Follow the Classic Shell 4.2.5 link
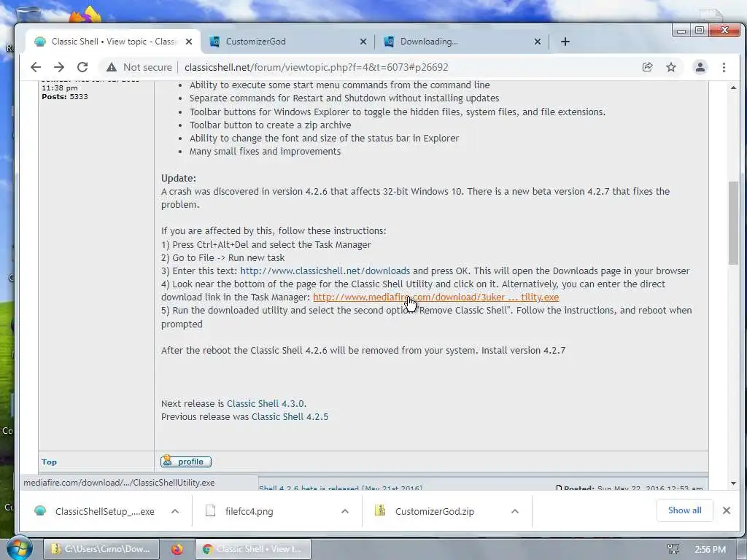The height and width of the screenshot is (560, 747). click(x=290, y=416)
